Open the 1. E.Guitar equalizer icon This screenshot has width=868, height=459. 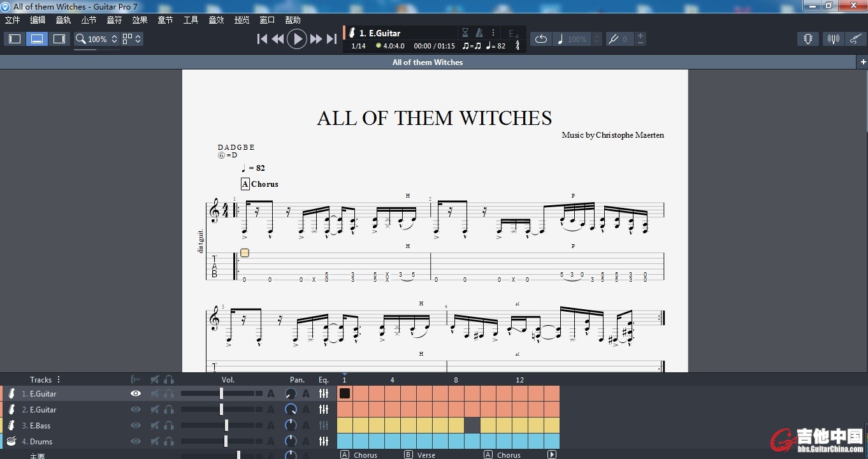pyautogui.click(x=324, y=393)
